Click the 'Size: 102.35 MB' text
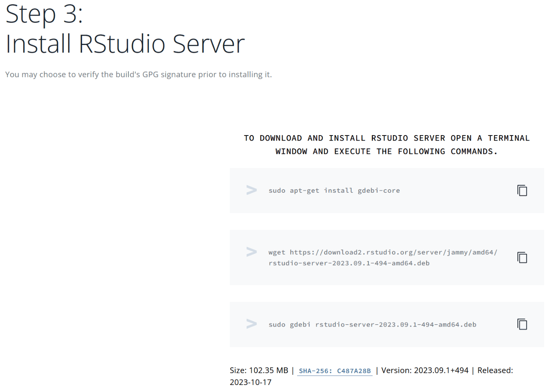Screen dimensions: 548x392 coord(259,370)
